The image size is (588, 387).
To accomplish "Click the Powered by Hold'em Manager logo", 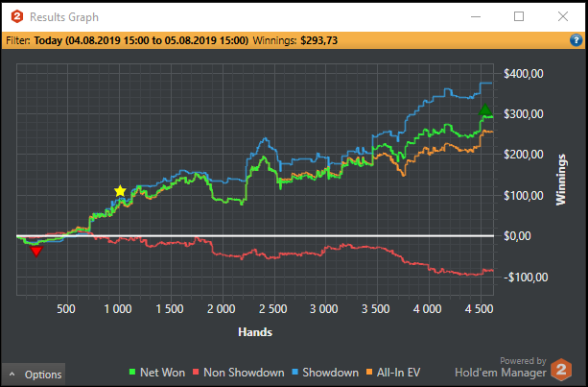I will (x=561, y=370).
